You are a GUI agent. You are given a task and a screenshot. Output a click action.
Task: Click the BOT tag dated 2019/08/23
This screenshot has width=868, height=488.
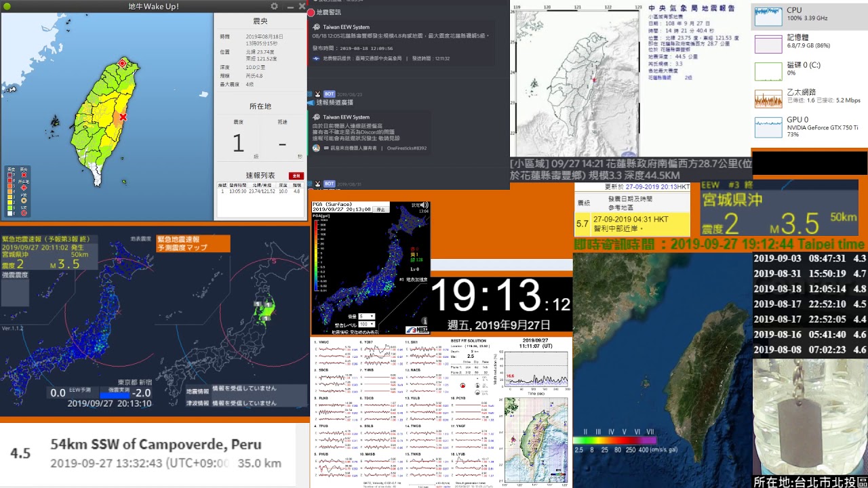(329, 94)
